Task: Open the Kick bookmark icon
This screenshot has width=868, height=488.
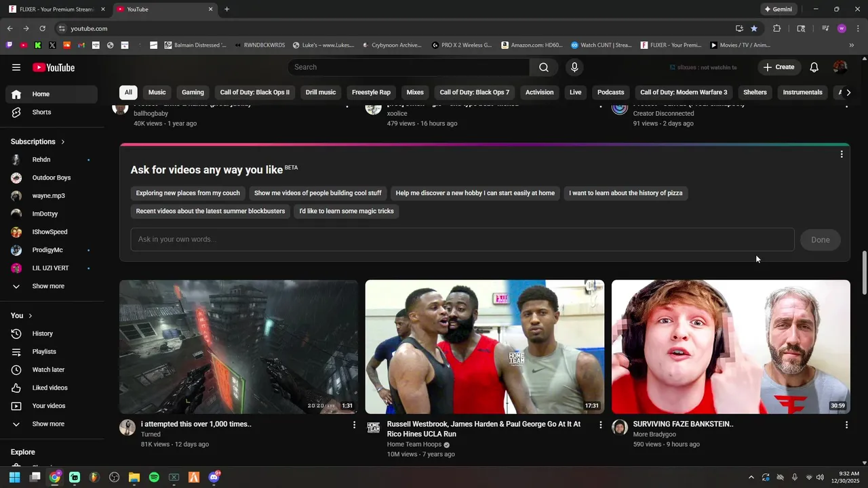Action: coord(38,45)
